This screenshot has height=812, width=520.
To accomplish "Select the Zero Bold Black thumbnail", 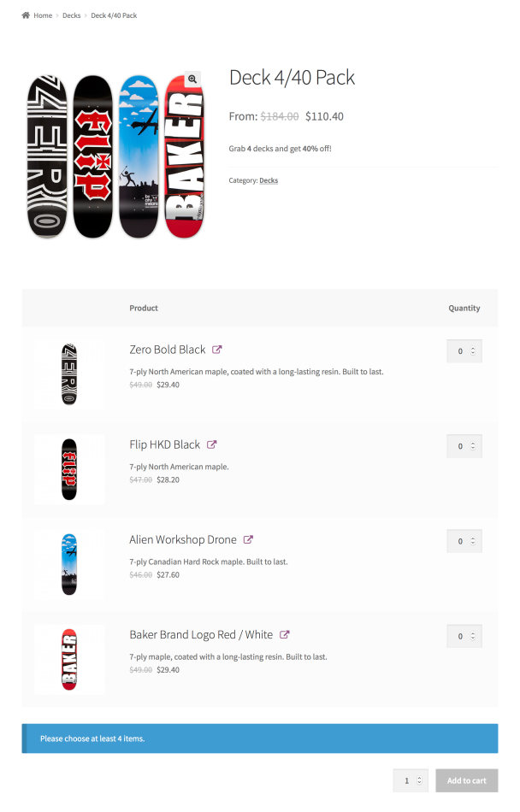I will tap(69, 374).
